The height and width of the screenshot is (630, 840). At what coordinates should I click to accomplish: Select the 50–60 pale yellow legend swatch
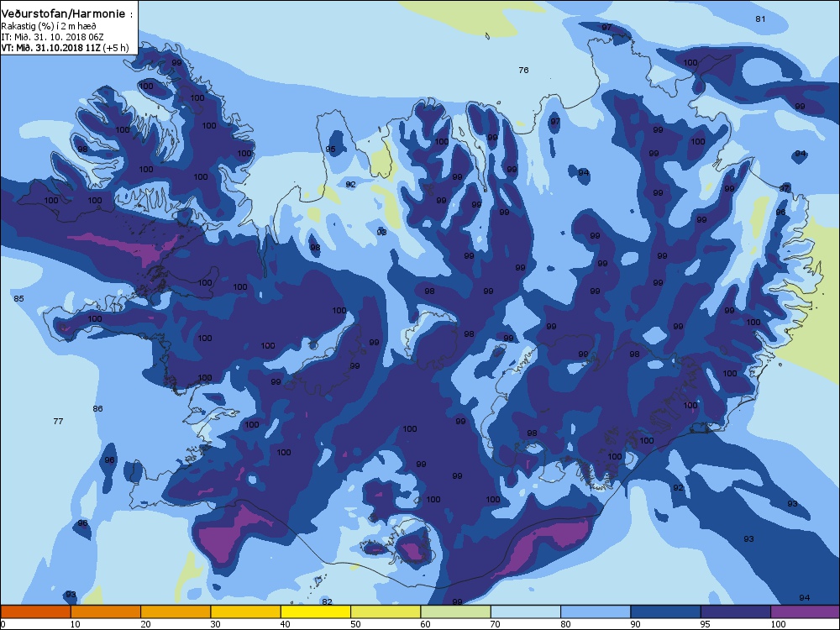click(x=386, y=612)
